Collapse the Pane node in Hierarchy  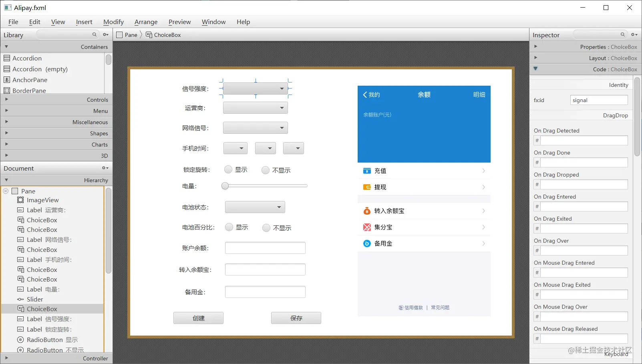[6, 191]
